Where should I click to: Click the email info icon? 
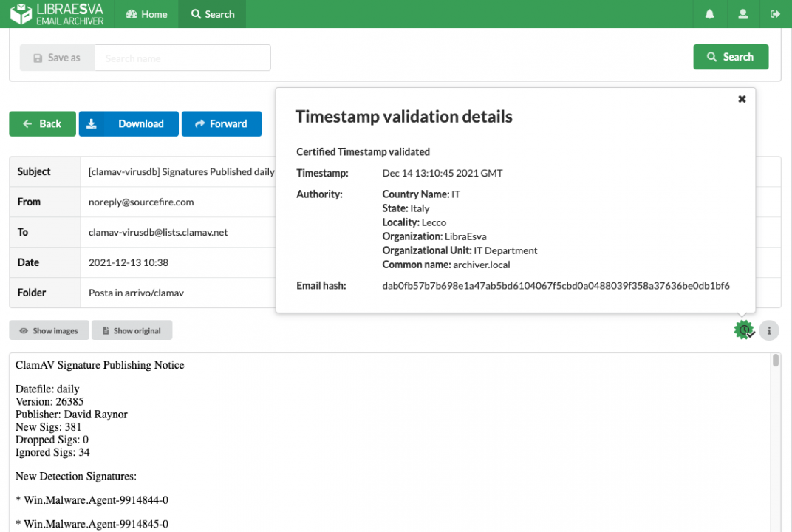click(x=769, y=330)
